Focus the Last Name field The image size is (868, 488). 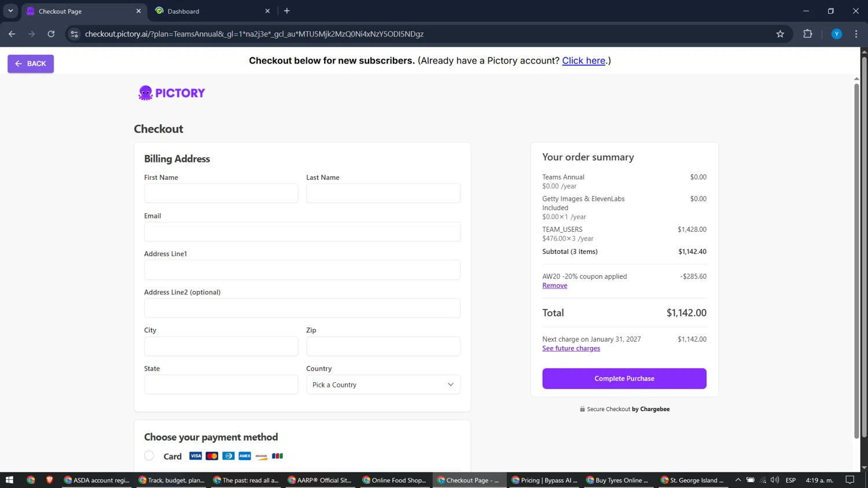pos(383,193)
